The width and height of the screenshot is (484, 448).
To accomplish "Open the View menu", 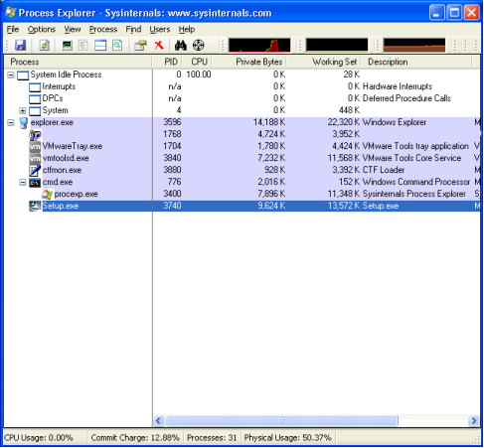I will [73, 29].
